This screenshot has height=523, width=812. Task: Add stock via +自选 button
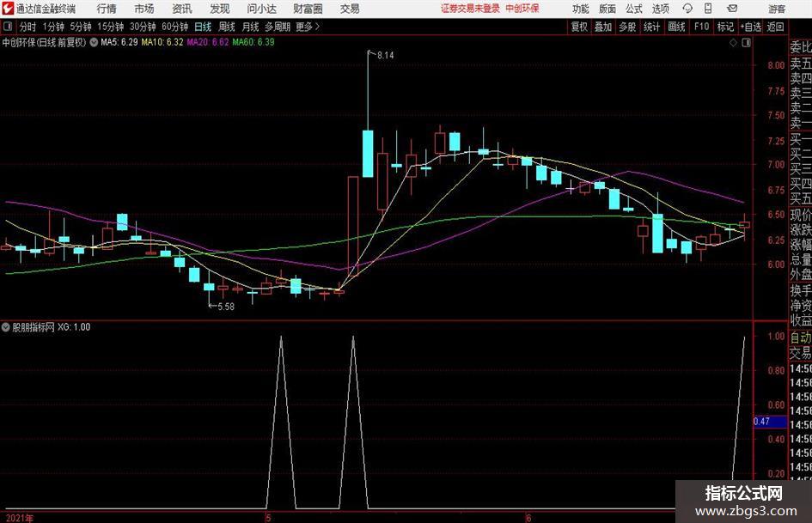[x=751, y=27]
